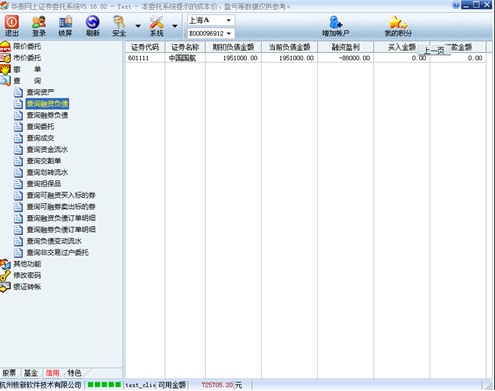Open 市价委托 in the sidebar
Viewport: 495px width, 391px height.
coord(27,58)
